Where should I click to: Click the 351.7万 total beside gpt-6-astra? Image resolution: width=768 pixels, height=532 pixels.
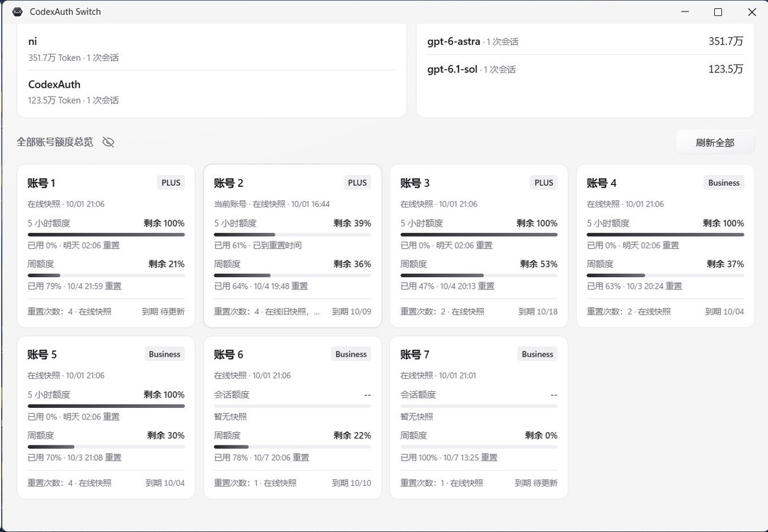point(726,42)
